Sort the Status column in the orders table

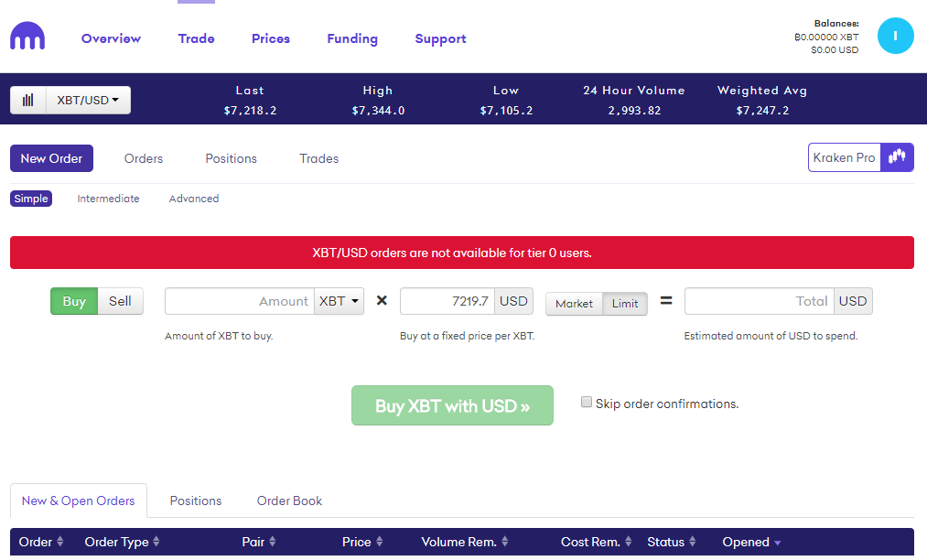coord(693,542)
